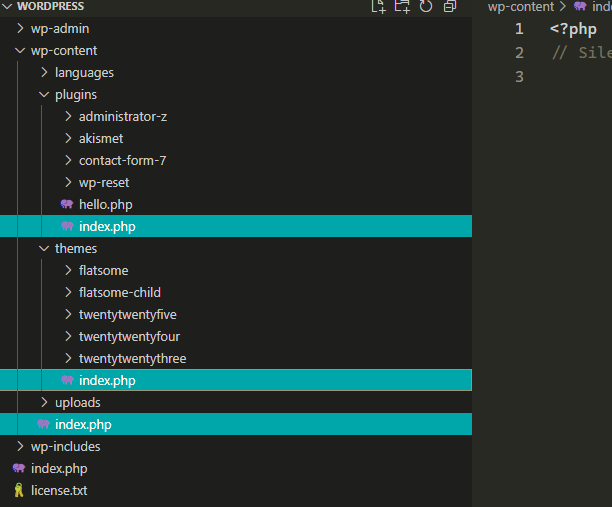Image resolution: width=612 pixels, height=507 pixels.
Task: Click the breadcrumb chevron after wp-content
Action: pyautogui.click(x=563, y=6)
